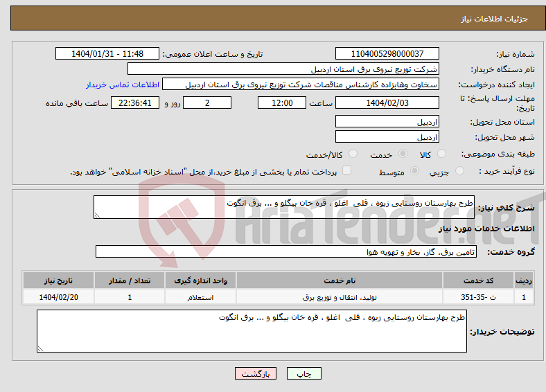Click the quantity cell showing 1

[130, 297]
